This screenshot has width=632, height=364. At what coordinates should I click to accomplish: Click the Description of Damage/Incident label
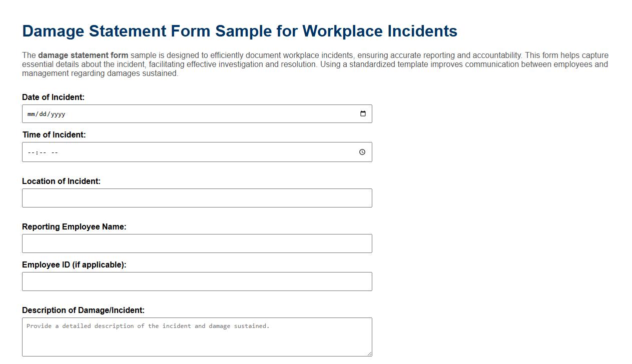[83, 310]
